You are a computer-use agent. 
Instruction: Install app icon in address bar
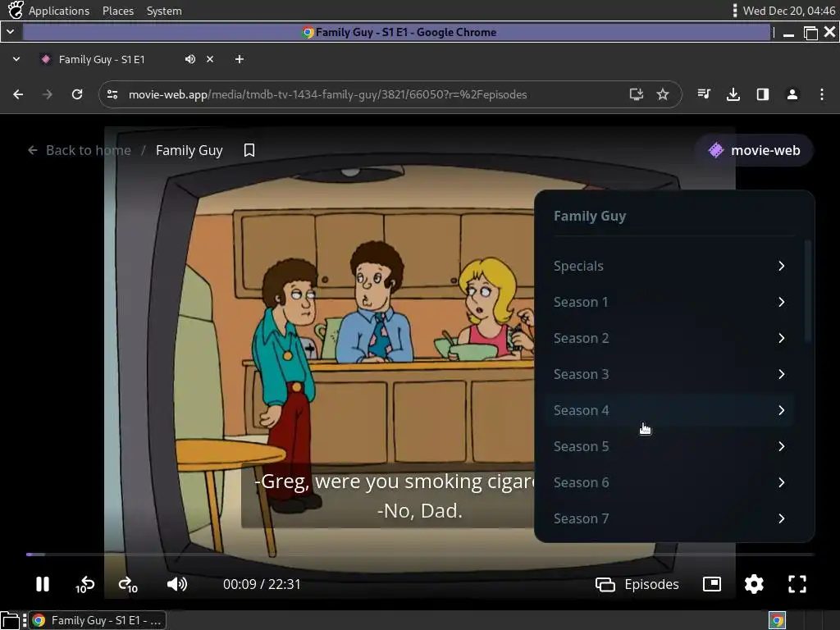click(636, 94)
